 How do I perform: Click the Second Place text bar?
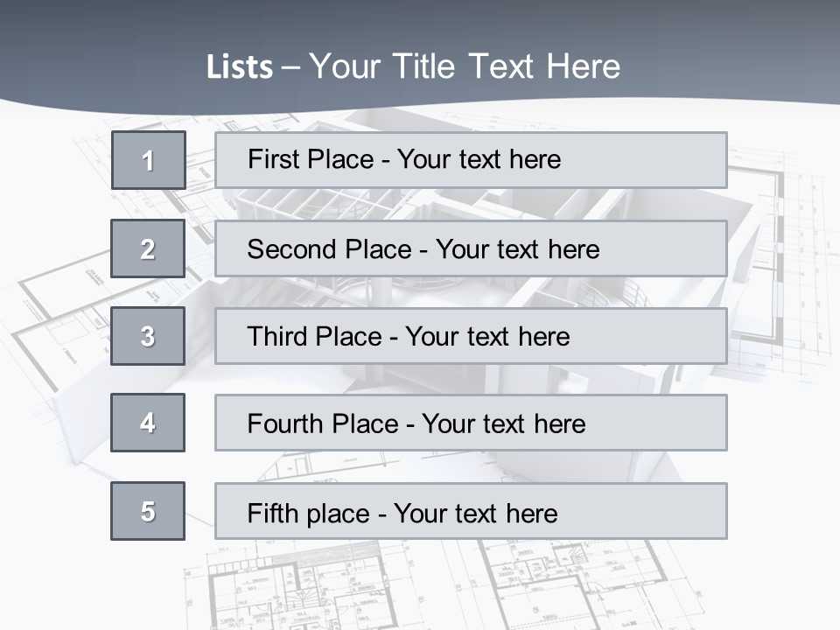click(471, 248)
